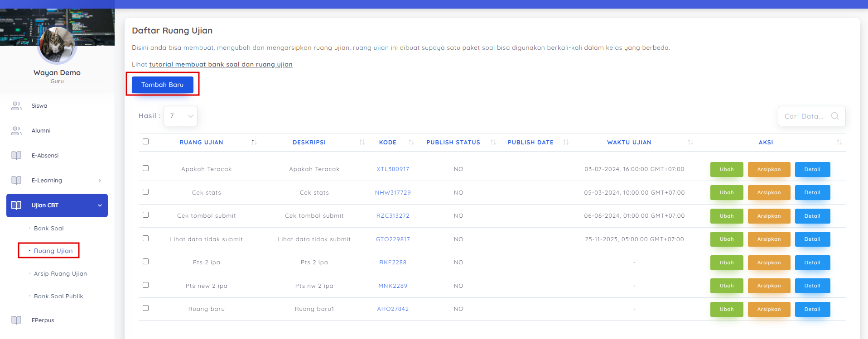Viewport: 868px width, 339px height.
Task: Toggle the select-all checkbox in table header
Action: click(x=145, y=142)
